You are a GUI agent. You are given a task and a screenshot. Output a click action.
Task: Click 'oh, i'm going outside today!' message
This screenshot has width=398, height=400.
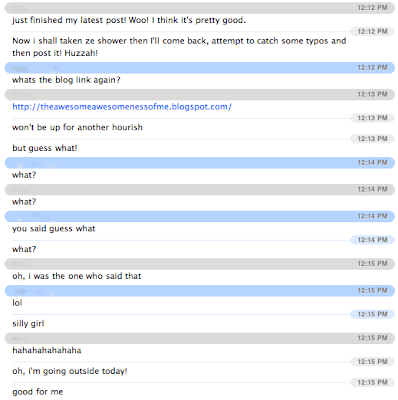(70, 371)
